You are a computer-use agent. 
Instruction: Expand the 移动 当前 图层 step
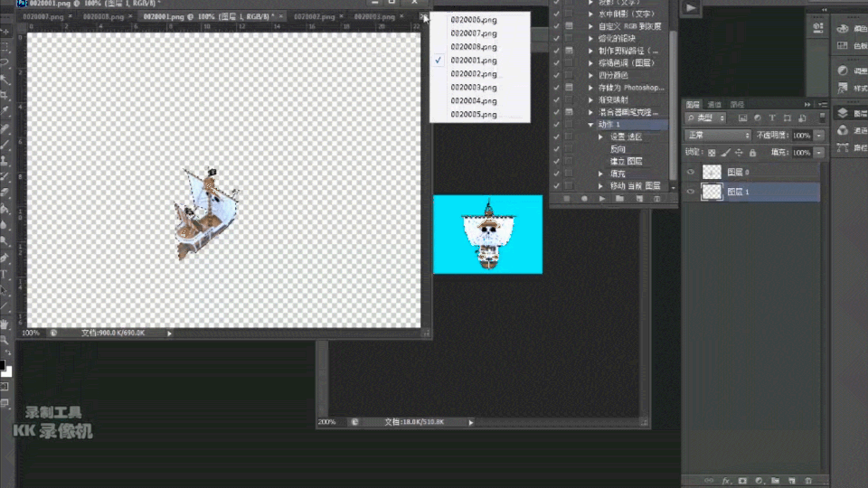click(600, 186)
